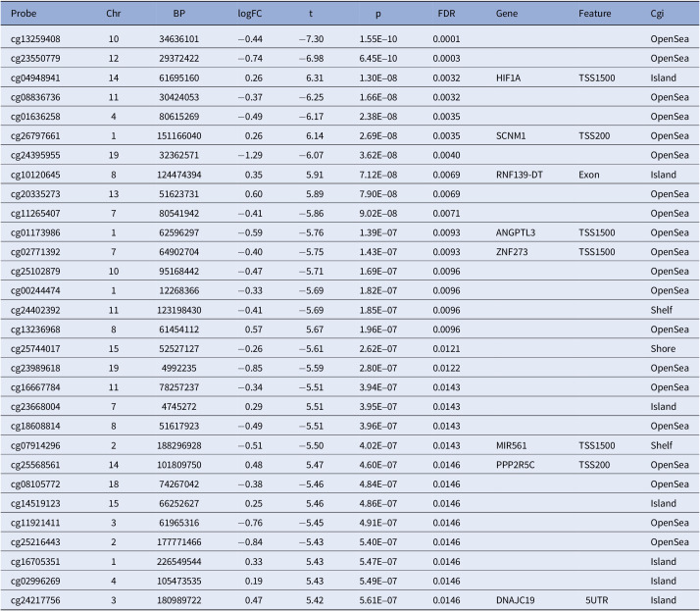
Task: Click the Cgi column header
Action: pyautogui.click(x=657, y=14)
